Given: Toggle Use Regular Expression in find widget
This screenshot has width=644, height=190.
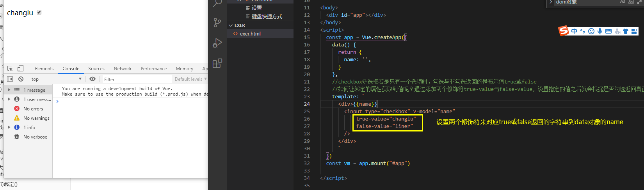Looking at the screenshot, I should pyautogui.click(x=639, y=2).
